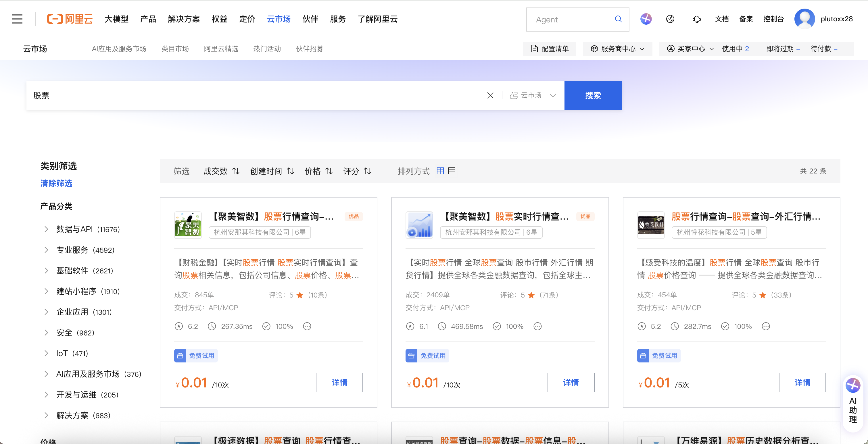The width and height of the screenshot is (868, 444).
Task: Open the hamburger menu icon
Action: [x=17, y=19]
